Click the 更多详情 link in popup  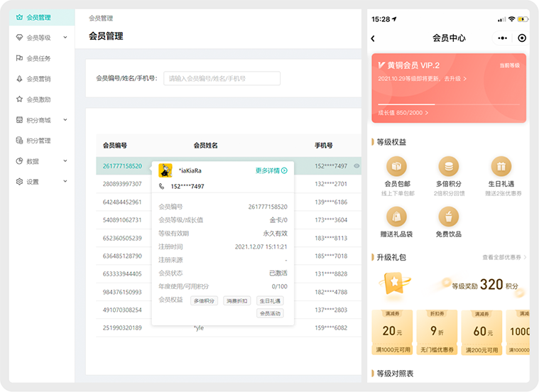click(x=271, y=170)
